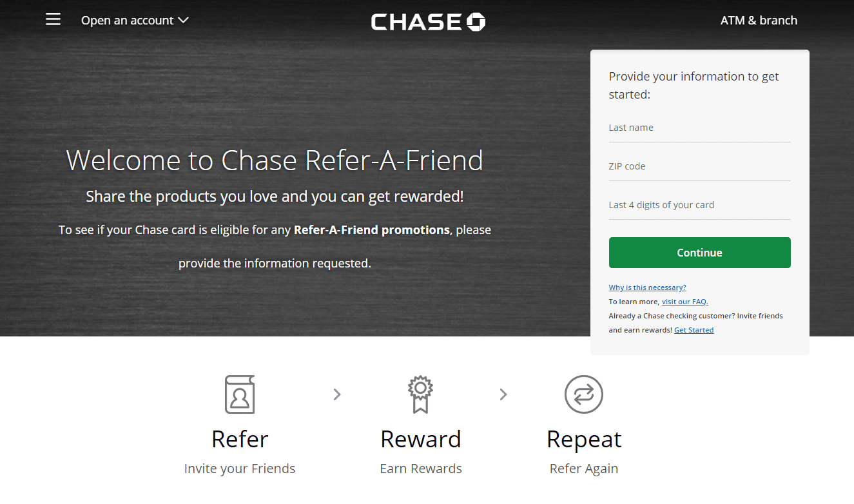This screenshot has height=504, width=854.
Task: Focus the ZIP code field
Action: click(699, 167)
